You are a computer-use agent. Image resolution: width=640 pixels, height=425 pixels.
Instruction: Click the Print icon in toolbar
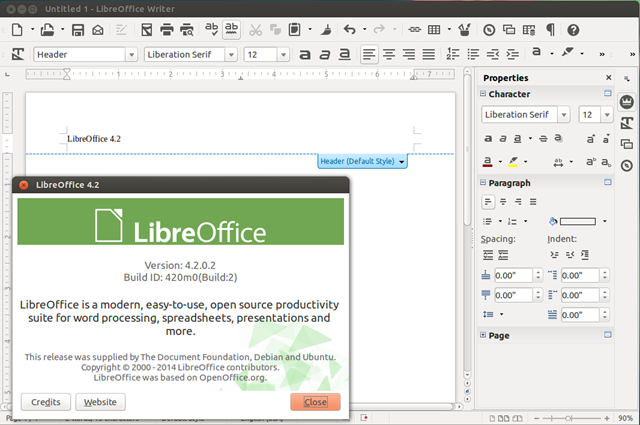[167, 30]
